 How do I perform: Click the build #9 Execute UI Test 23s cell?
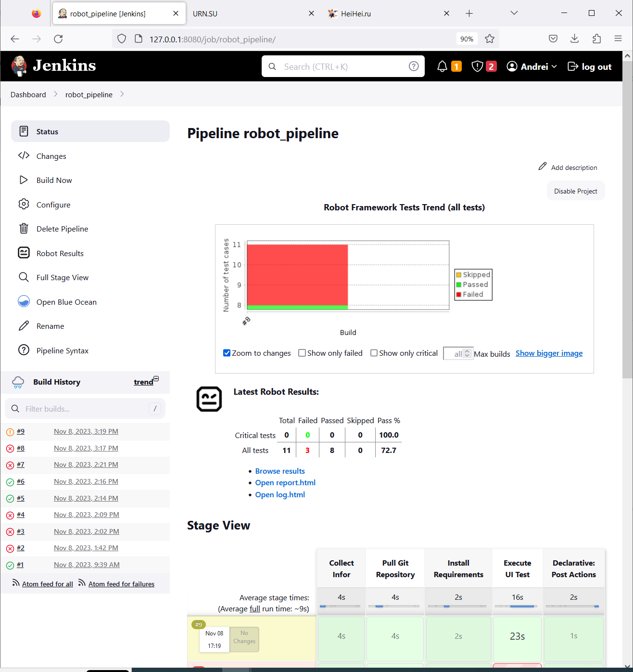click(517, 638)
